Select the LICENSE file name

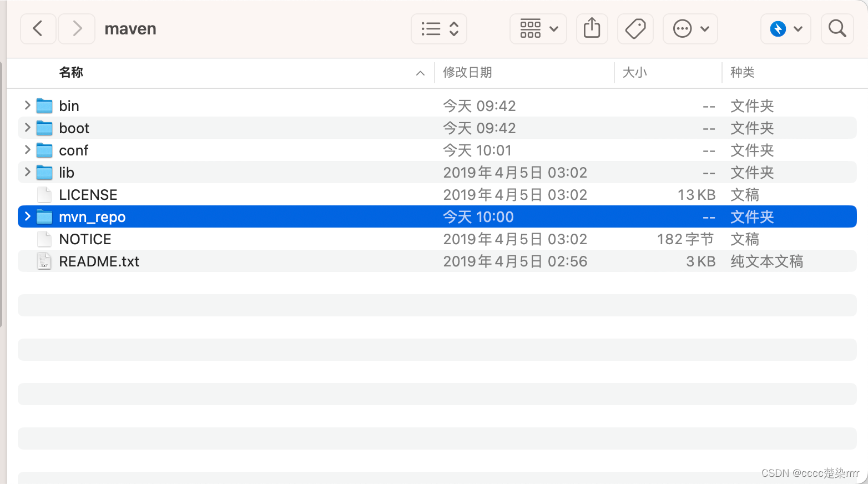(88, 194)
